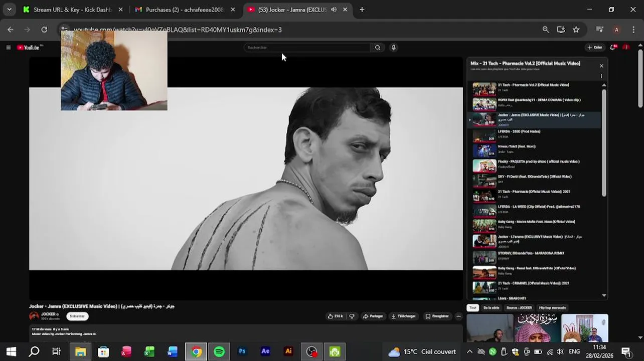Open Spotify from taskbar

(219, 351)
